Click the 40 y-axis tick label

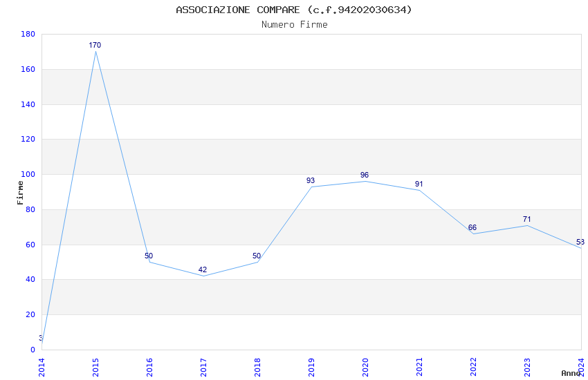30,279
